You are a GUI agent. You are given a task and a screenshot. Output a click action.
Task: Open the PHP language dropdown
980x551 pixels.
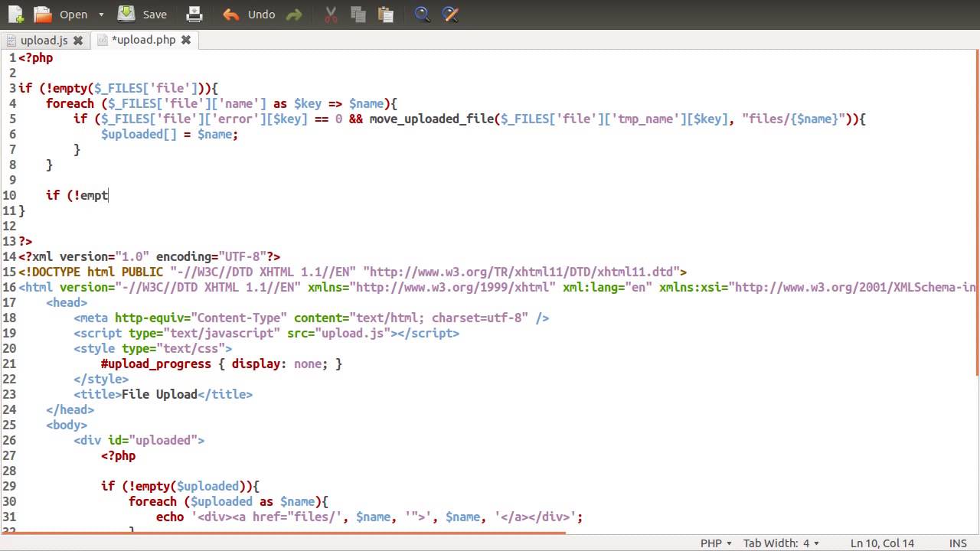tap(716, 543)
